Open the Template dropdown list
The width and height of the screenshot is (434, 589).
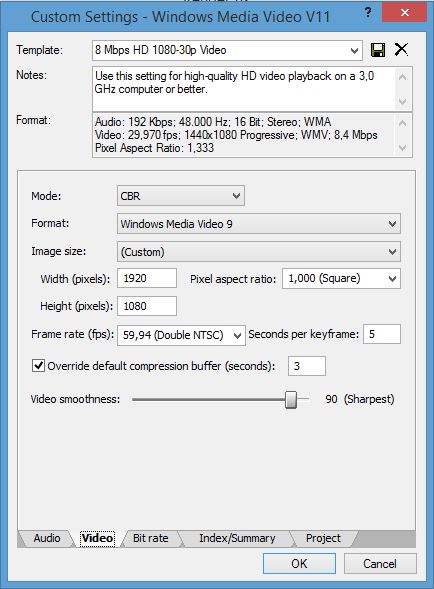(x=354, y=50)
